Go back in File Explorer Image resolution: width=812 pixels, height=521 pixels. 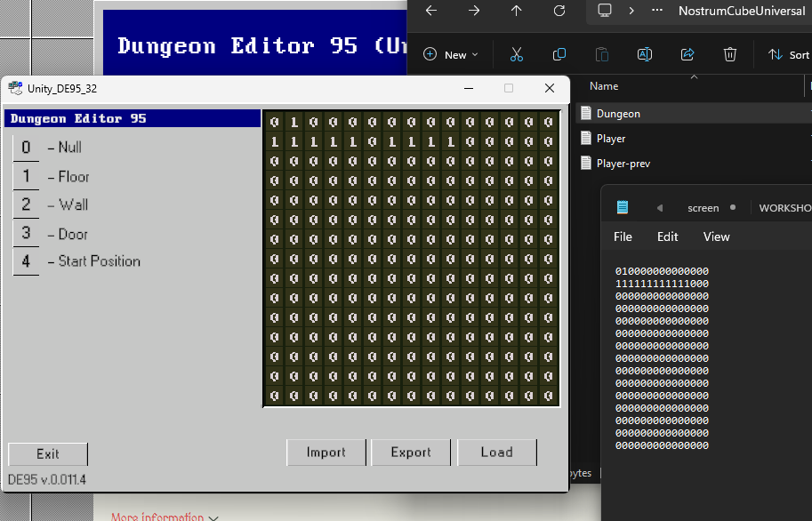(x=430, y=11)
